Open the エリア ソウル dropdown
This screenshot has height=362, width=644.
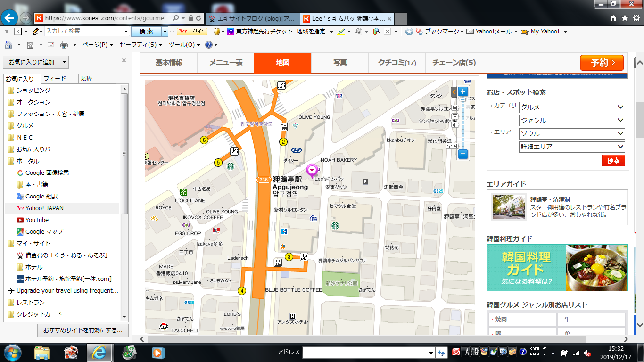(x=572, y=133)
